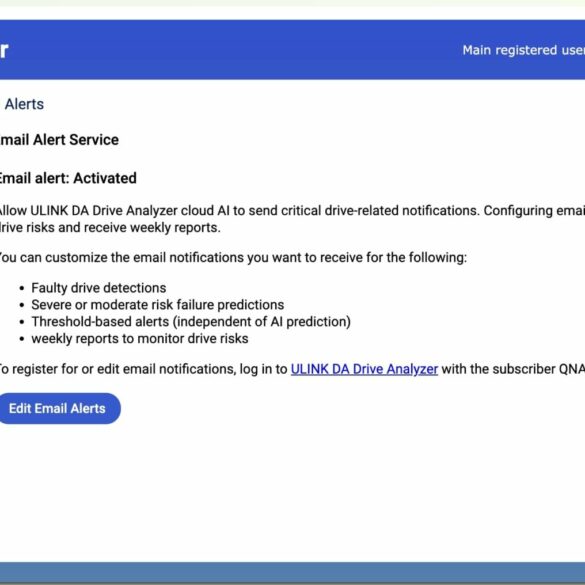Select the Alerts section heading
585x585 pixels.
click(24, 104)
